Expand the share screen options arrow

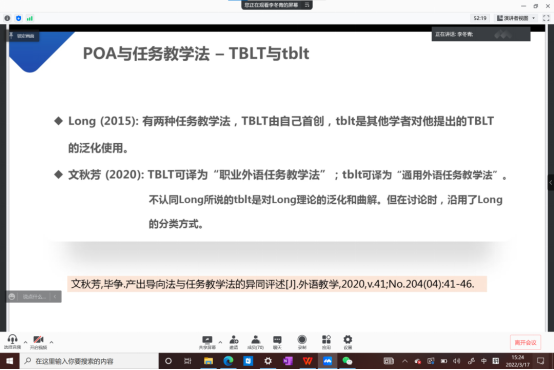tap(220, 342)
